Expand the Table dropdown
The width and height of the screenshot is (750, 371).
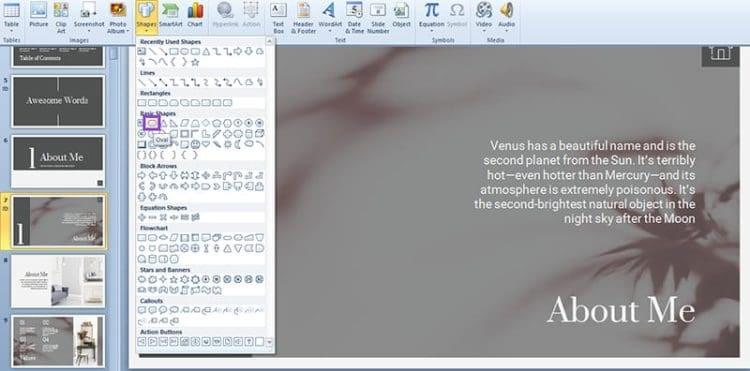(11, 17)
